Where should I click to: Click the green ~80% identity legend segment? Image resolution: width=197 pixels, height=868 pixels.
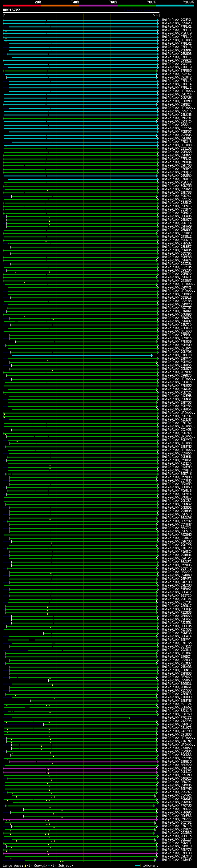pyautogui.click(x=137, y=6)
